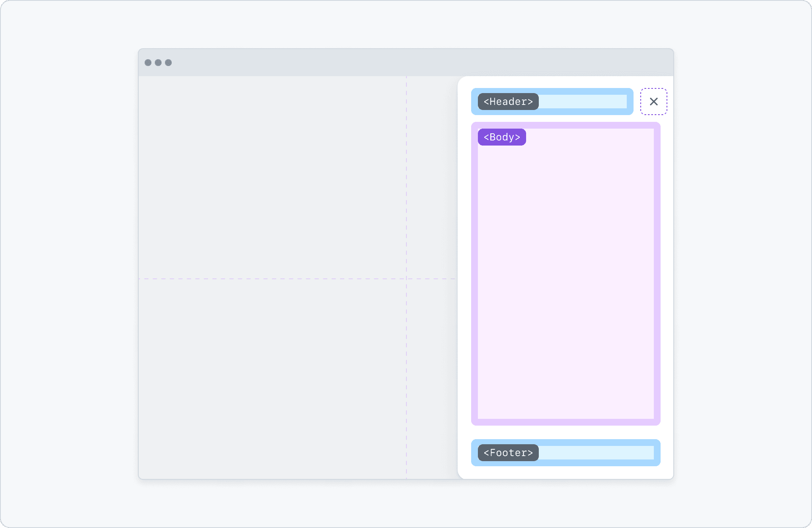Viewport: 812px width, 528px height.
Task: Click the light blue Header slot area
Action: pos(584,102)
